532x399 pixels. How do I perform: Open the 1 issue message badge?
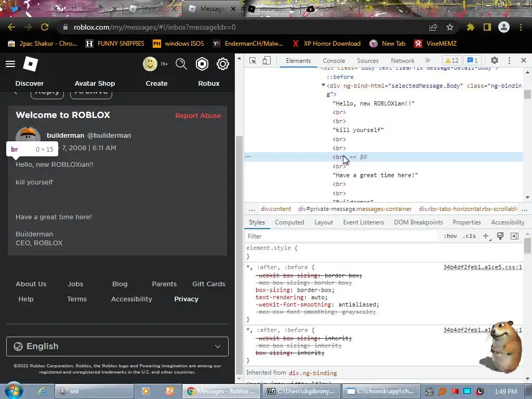(x=473, y=60)
